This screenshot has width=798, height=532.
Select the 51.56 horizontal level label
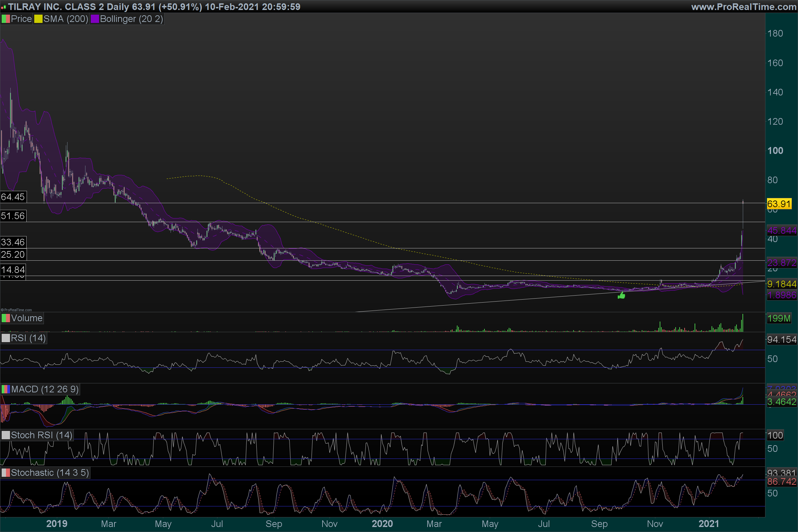pos(13,216)
